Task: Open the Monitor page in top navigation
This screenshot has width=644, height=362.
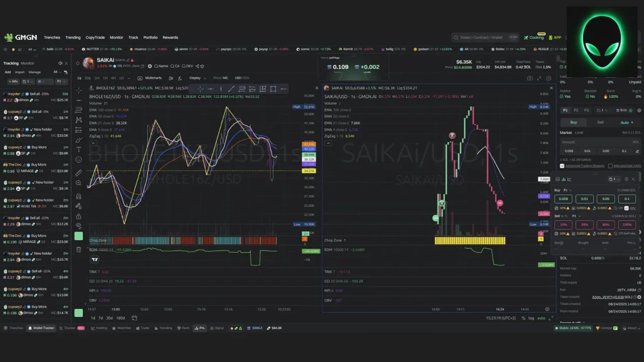Action: click(116, 37)
